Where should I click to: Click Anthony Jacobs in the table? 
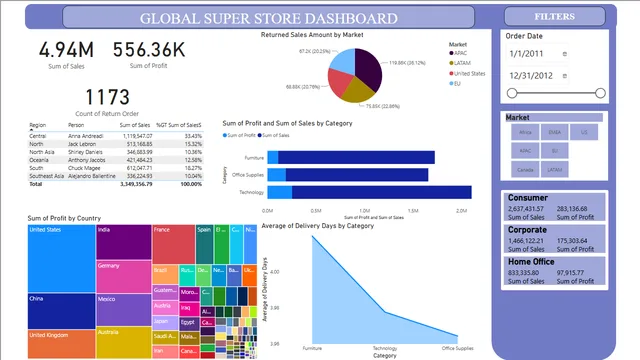tap(87, 160)
